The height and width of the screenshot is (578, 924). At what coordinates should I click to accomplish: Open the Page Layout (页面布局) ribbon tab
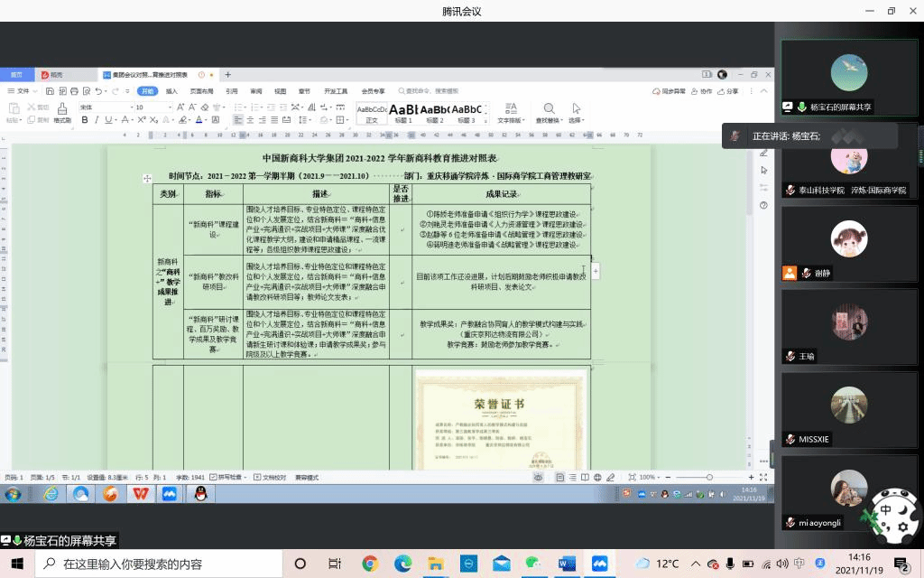pyautogui.click(x=201, y=91)
